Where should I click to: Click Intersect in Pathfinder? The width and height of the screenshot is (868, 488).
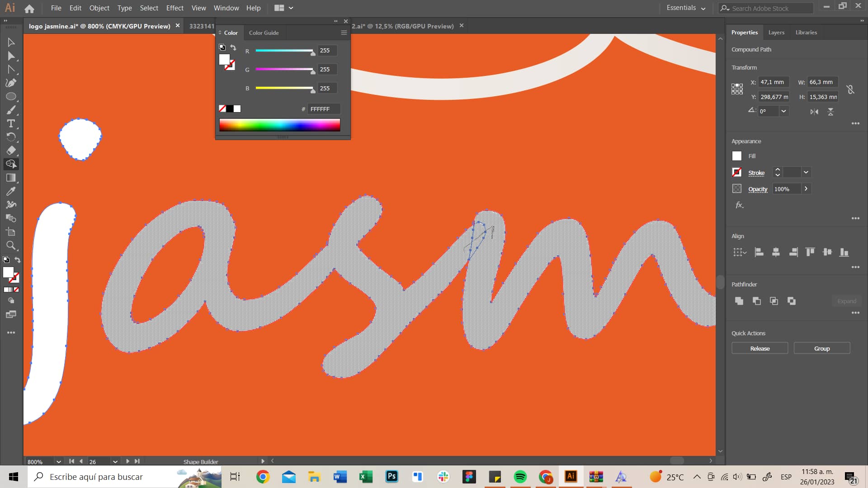pos(774,301)
